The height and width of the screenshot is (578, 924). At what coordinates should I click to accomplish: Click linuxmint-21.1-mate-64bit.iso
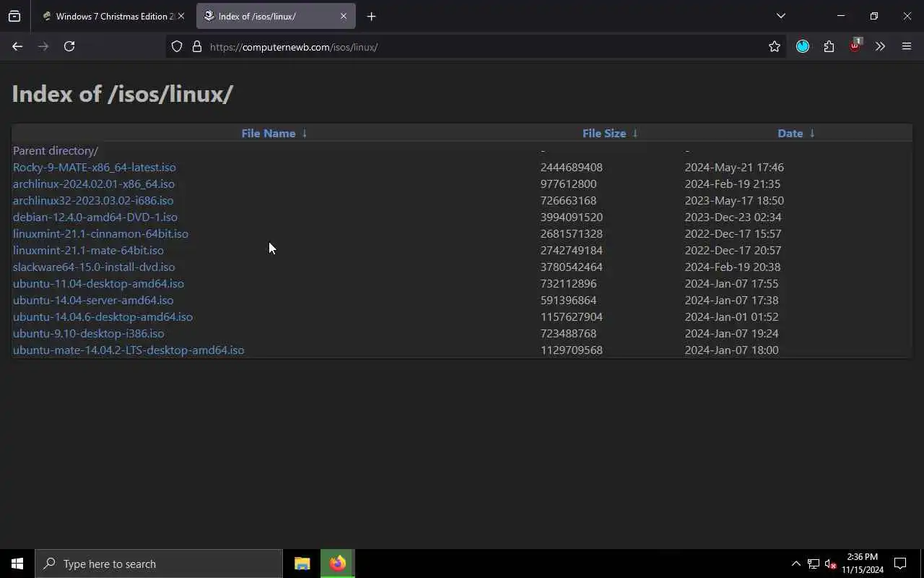[x=88, y=250]
